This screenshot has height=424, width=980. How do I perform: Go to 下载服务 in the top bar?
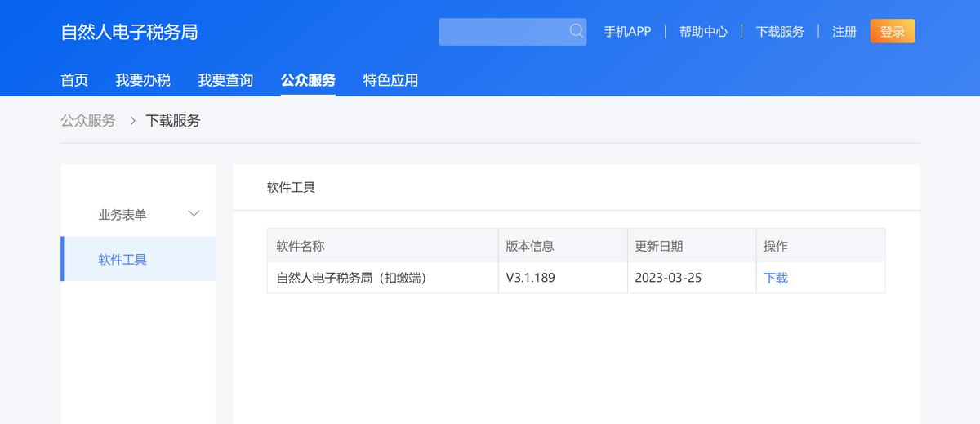pyautogui.click(x=780, y=32)
